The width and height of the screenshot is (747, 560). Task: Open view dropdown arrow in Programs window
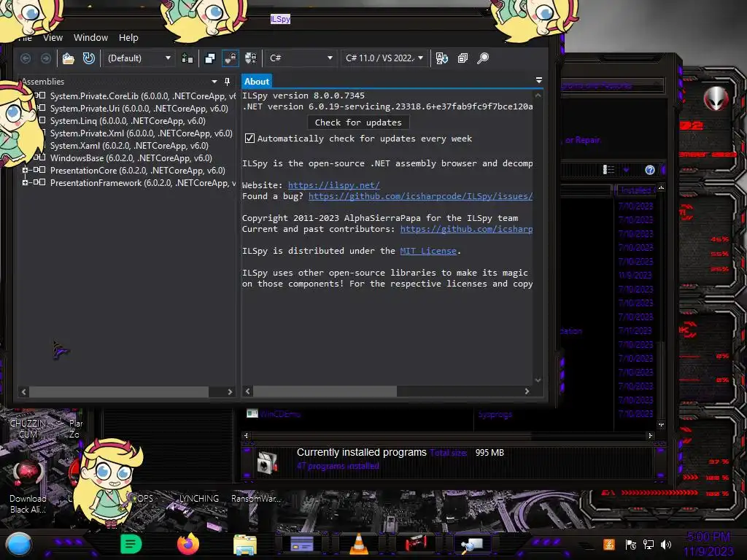(x=626, y=170)
